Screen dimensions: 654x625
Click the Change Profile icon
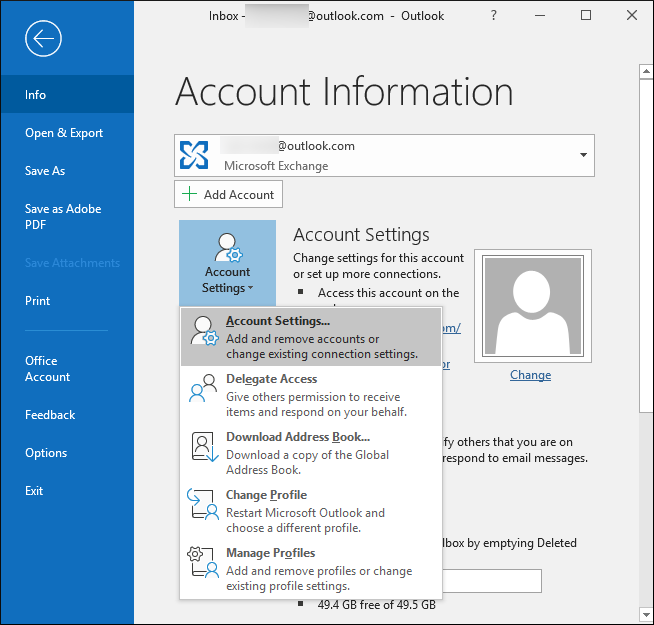click(203, 504)
